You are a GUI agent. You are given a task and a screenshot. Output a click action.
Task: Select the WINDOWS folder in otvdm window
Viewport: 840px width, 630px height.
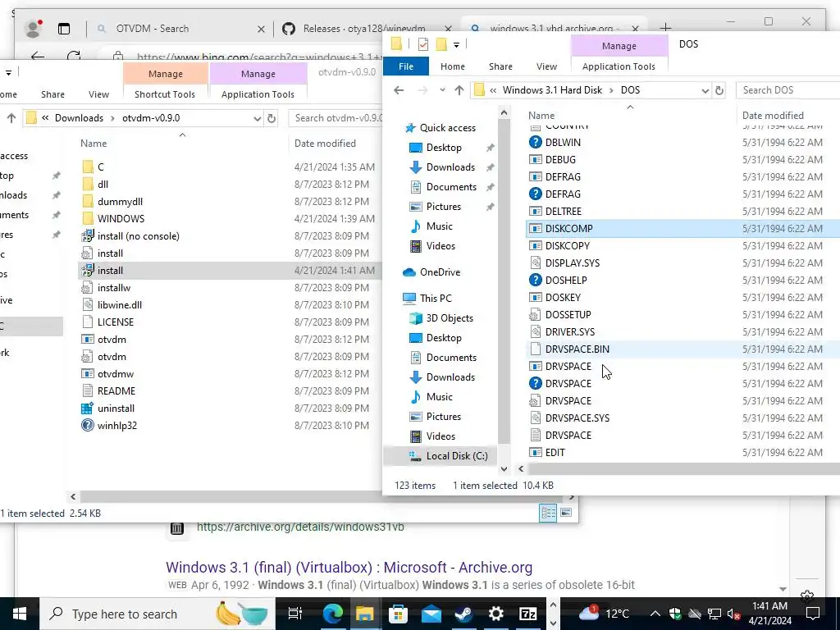coord(121,218)
